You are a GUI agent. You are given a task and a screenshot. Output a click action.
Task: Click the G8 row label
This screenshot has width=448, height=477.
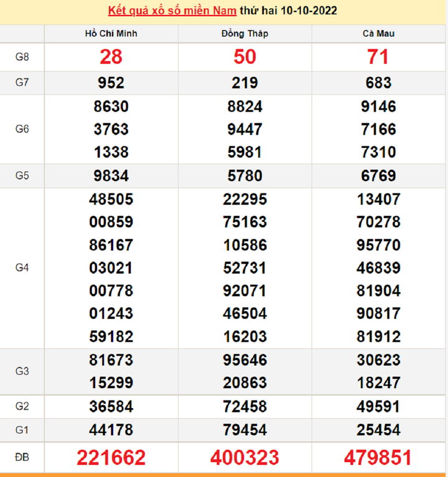coord(22,57)
